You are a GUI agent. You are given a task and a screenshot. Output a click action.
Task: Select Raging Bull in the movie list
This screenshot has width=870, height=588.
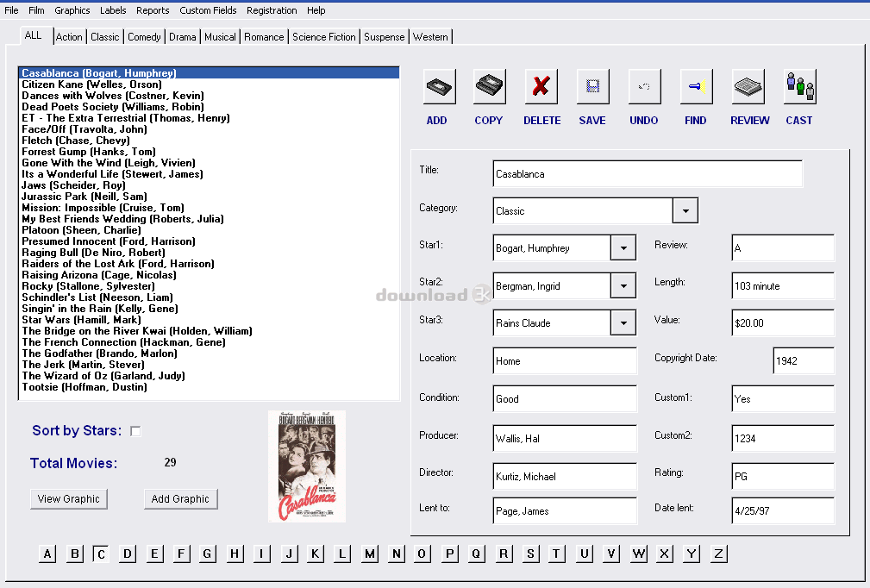pyautogui.click(x=210, y=253)
